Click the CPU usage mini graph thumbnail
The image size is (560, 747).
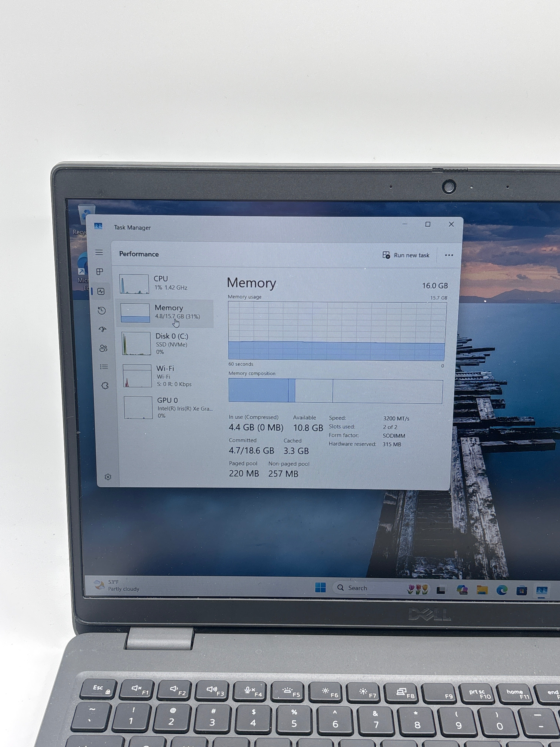pos(134,284)
